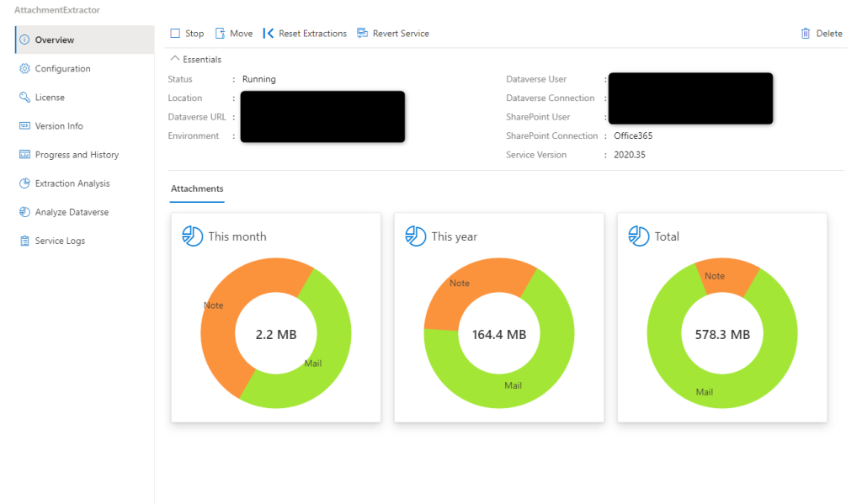Click the SharePoint Connection label

pyautogui.click(x=551, y=135)
